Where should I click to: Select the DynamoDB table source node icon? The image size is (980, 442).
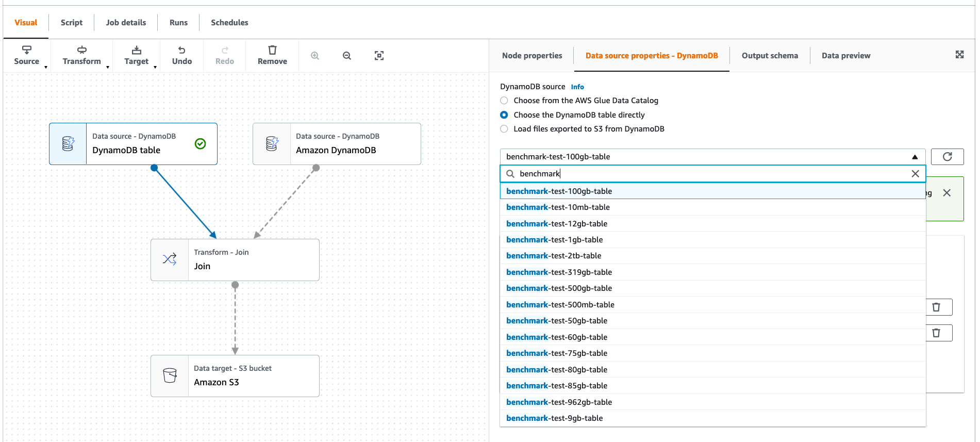[x=68, y=144]
